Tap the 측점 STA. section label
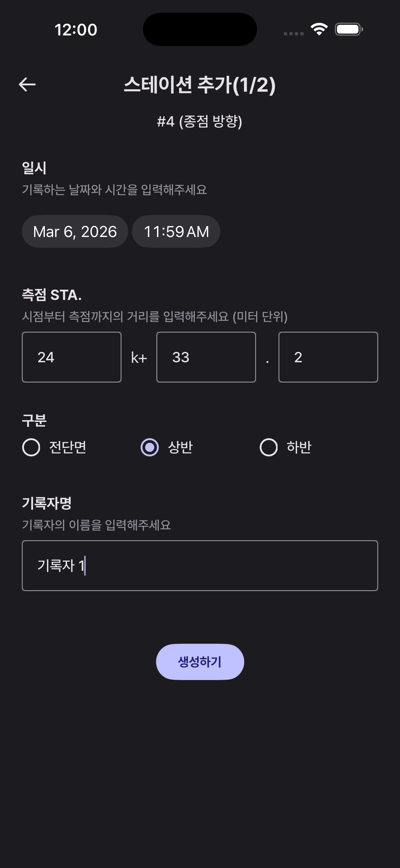Screen dimensions: 400x868 [52, 295]
